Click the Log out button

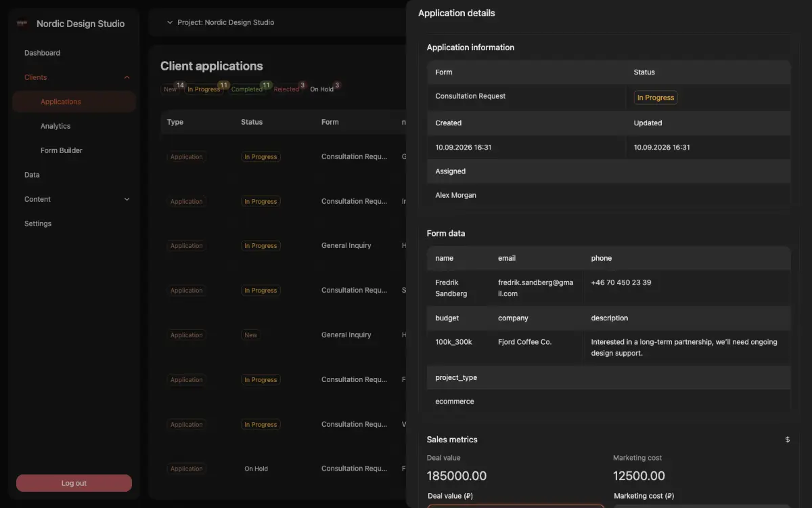[x=74, y=483]
